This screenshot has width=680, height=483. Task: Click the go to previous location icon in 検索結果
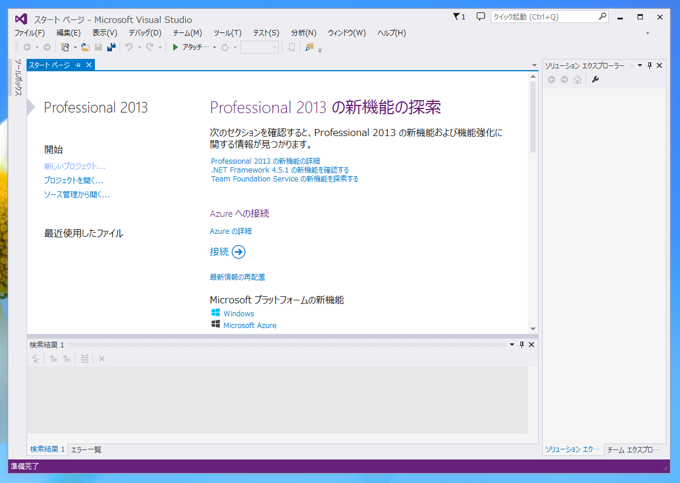[x=53, y=359]
